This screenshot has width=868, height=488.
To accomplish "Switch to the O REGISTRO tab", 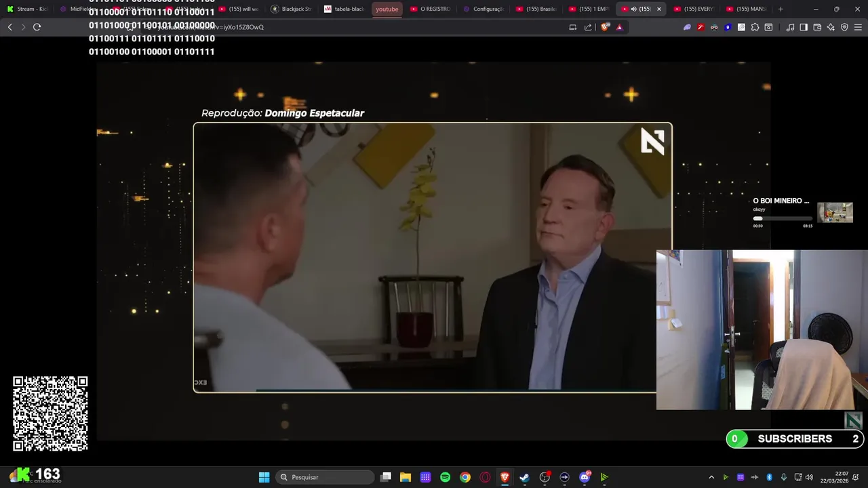I will click(x=430, y=9).
